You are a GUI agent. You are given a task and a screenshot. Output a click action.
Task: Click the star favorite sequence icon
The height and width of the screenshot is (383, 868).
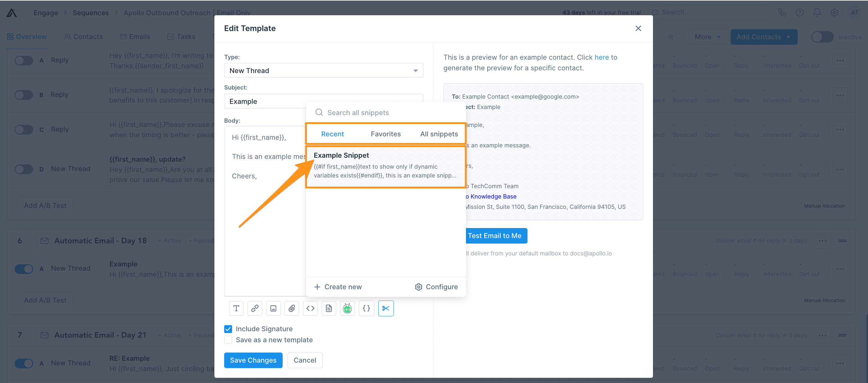pos(671,37)
